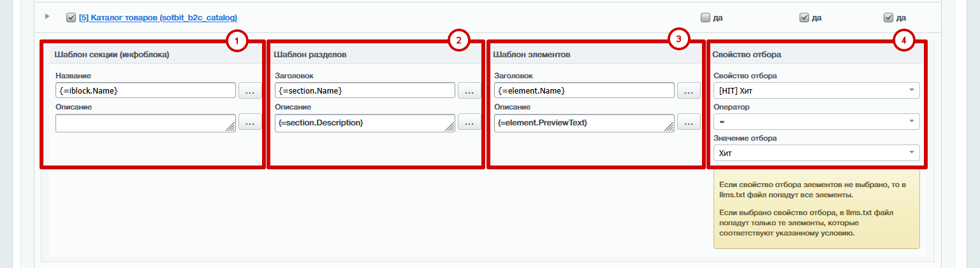Open the Значение отбора dropdown
Image resolution: width=980 pixels, height=268 pixels.
point(815,153)
